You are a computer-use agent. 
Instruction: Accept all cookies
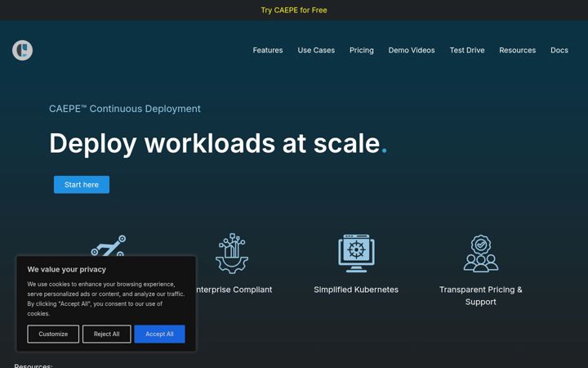[x=159, y=334]
